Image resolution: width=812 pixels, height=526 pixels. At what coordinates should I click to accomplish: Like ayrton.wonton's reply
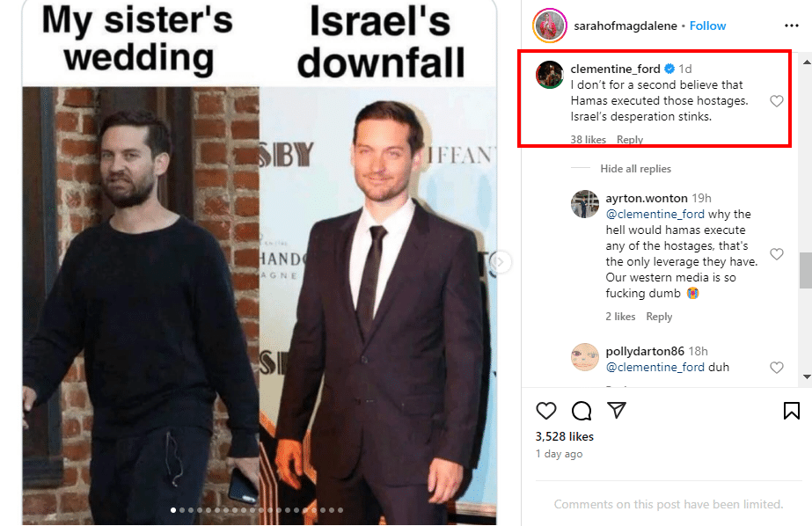(776, 253)
